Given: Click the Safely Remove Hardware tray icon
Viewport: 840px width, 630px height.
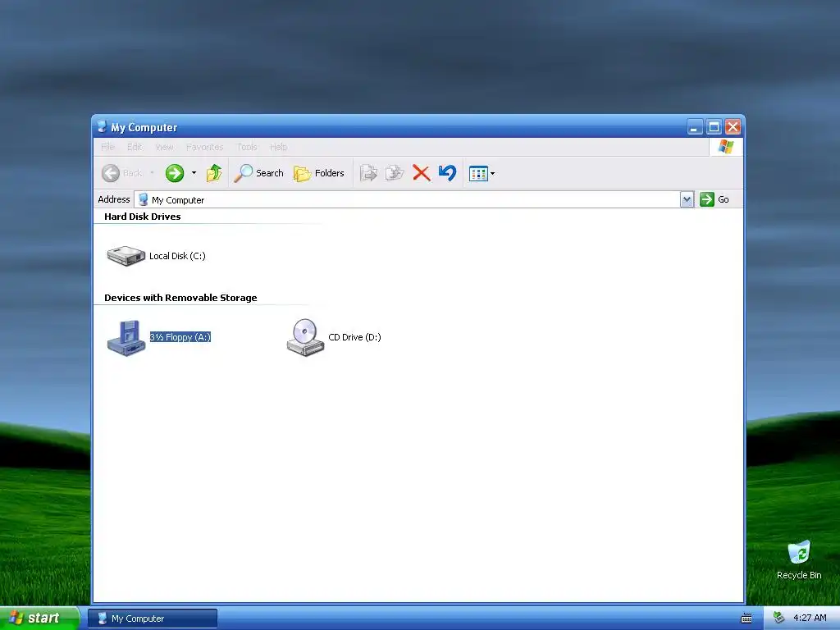Looking at the screenshot, I should click(779, 619).
